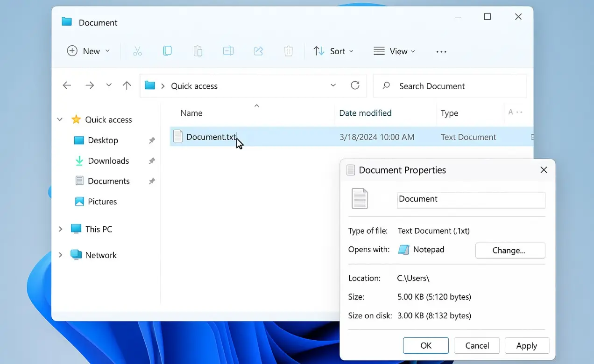Screen dimensions: 594x364
Task: Click the See more ellipsis icon
Action: point(441,51)
